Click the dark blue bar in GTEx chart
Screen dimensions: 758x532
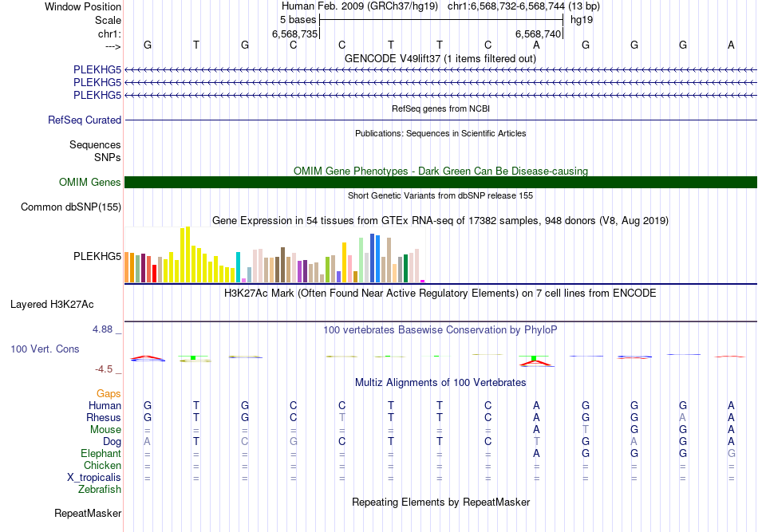[x=373, y=258]
